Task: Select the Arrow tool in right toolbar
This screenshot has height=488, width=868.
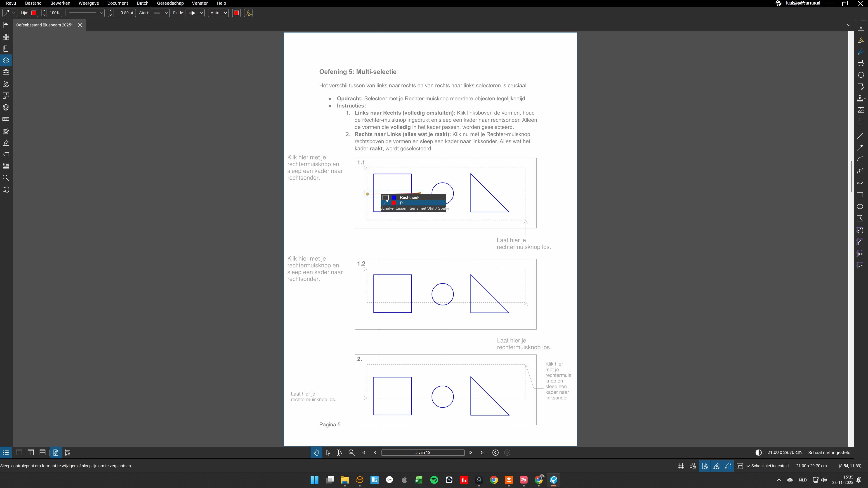Action: (x=860, y=148)
